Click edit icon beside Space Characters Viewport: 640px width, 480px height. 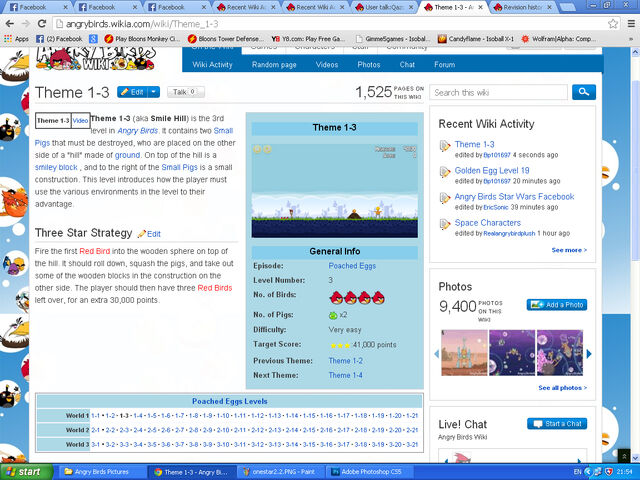click(x=444, y=224)
